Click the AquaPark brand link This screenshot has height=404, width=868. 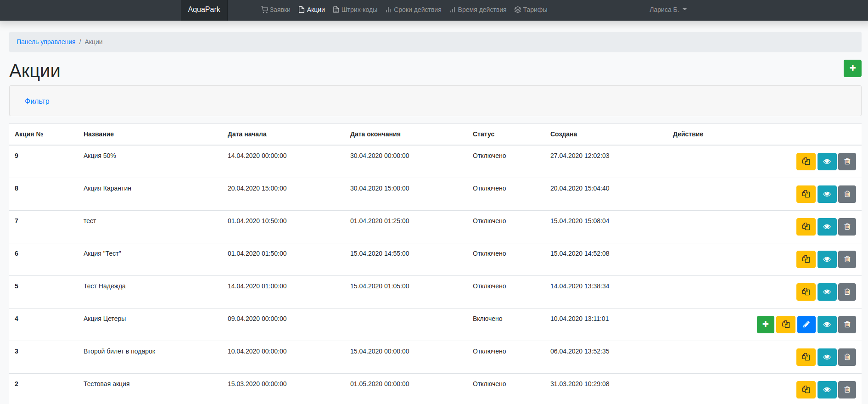coord(204,10)
